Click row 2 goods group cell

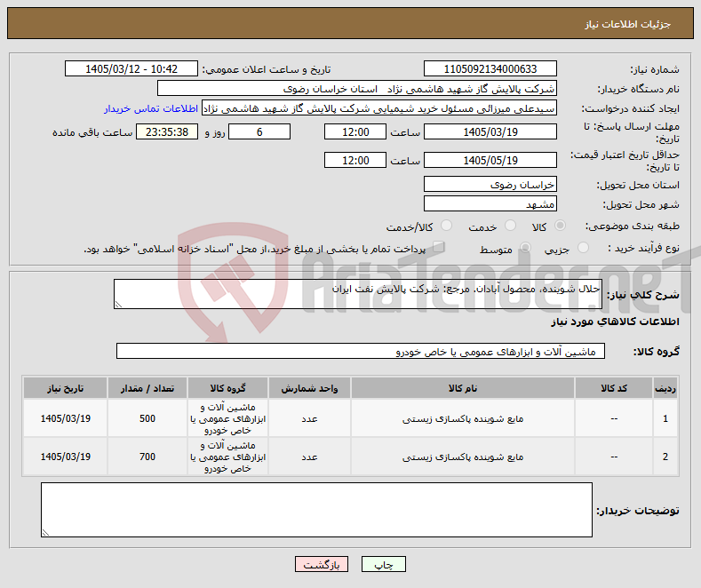(x=227, y=457)
